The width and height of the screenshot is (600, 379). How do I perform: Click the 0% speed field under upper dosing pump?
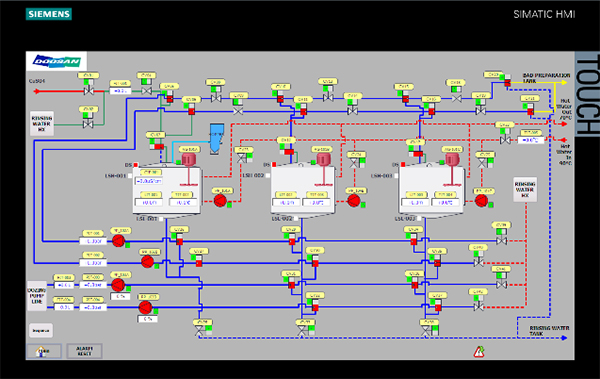click(x=120, y=296)
